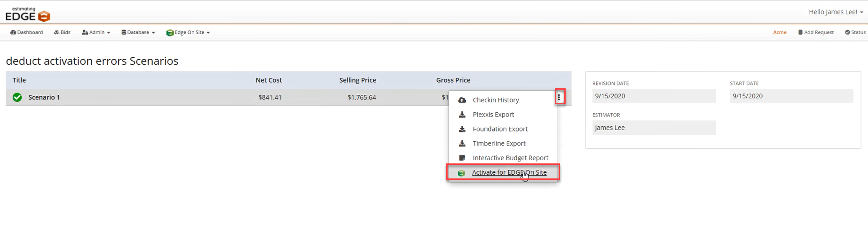Click the Interactive Budget Report icon
The width and height of the screenshot is (868, 239).
(462, 158)
